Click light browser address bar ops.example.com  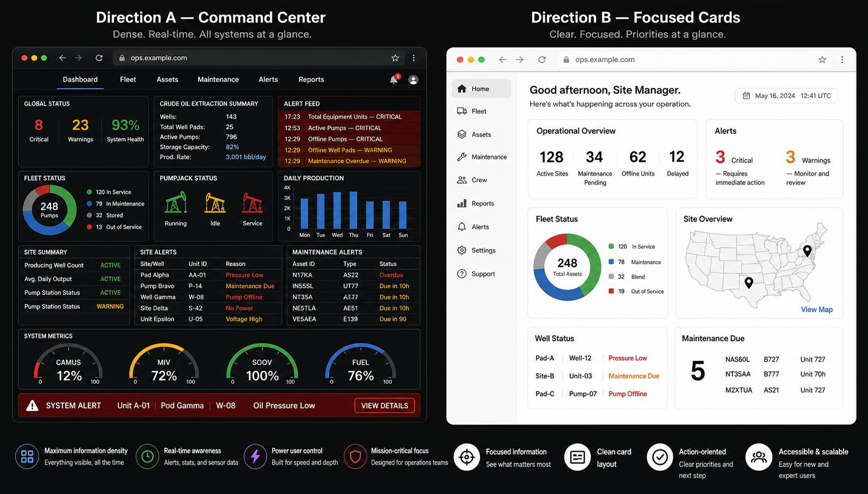[x=695, y=60]
